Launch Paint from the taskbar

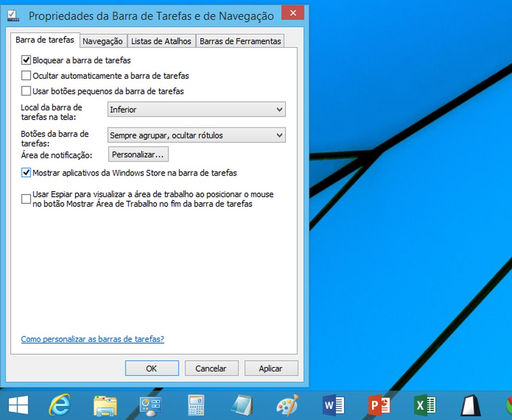(x=288, y=405)
